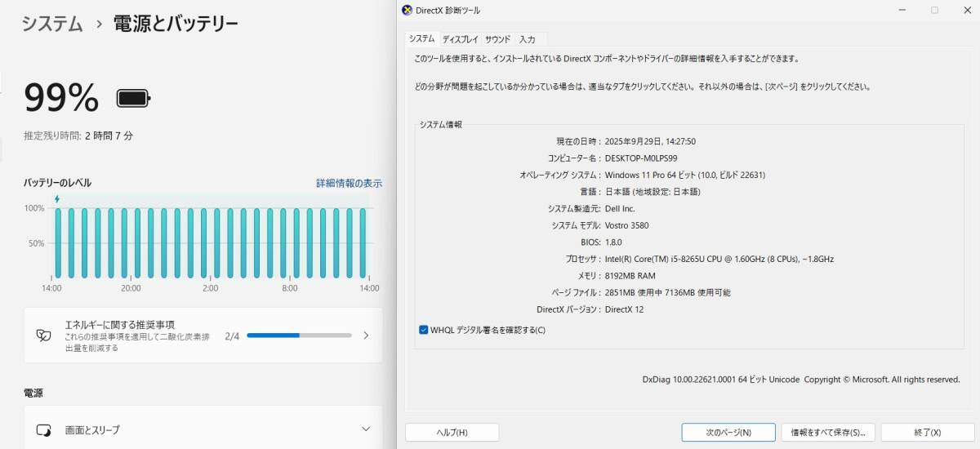Click the page file 2851MB usage value
Viewport: 980px width, 449px height.
668,292
